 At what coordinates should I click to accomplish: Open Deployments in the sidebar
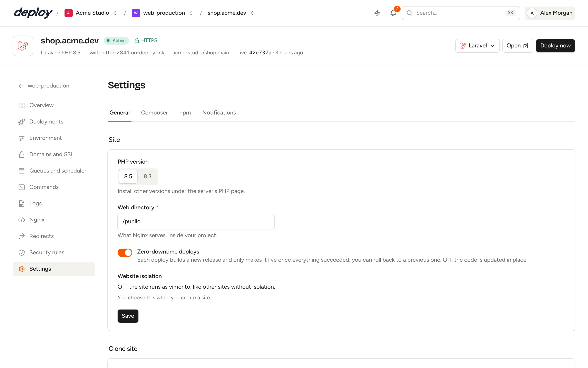point(54,122)
